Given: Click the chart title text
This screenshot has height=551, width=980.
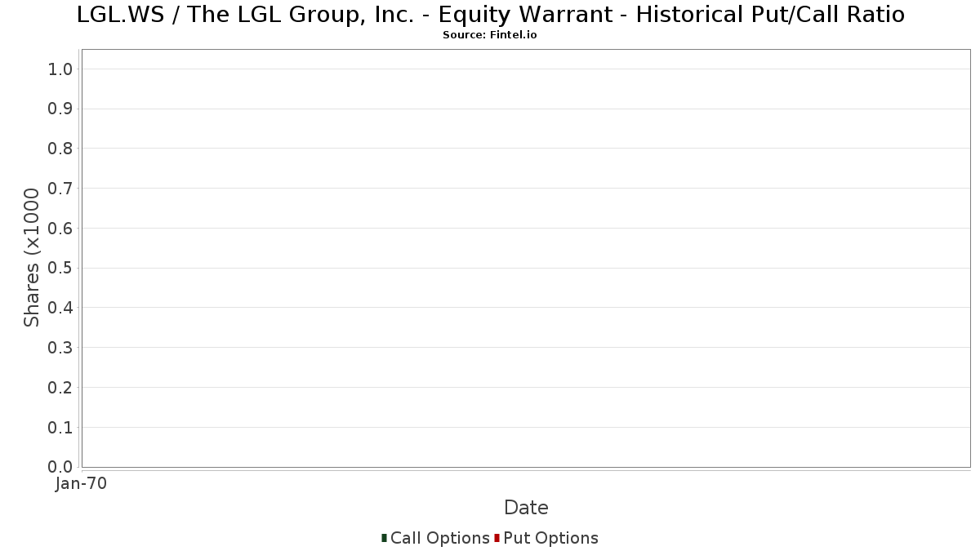Looking at the screenshot, I should [x=490, y=15].
